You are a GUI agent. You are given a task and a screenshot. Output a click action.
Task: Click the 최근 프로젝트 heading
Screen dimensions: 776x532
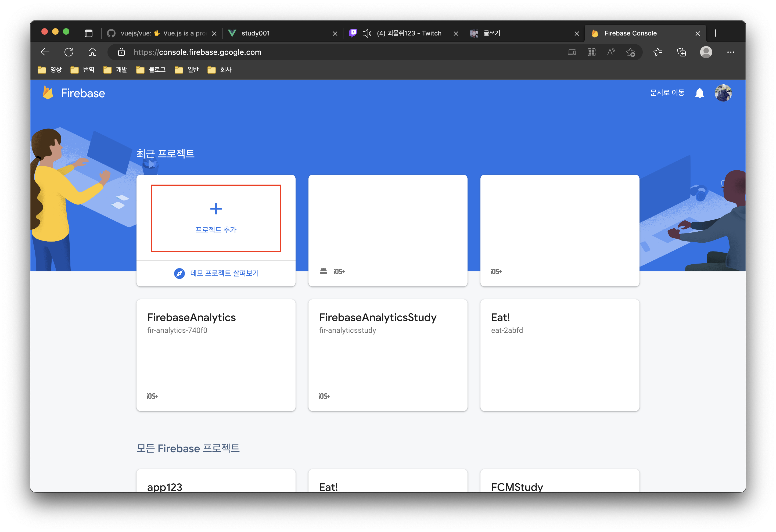tap(166, 153)
